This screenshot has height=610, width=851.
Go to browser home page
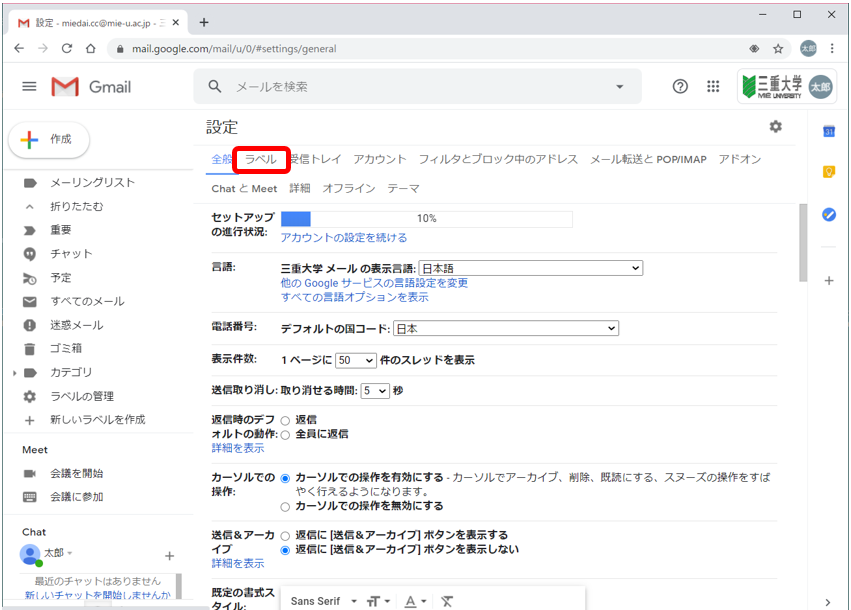91,48
